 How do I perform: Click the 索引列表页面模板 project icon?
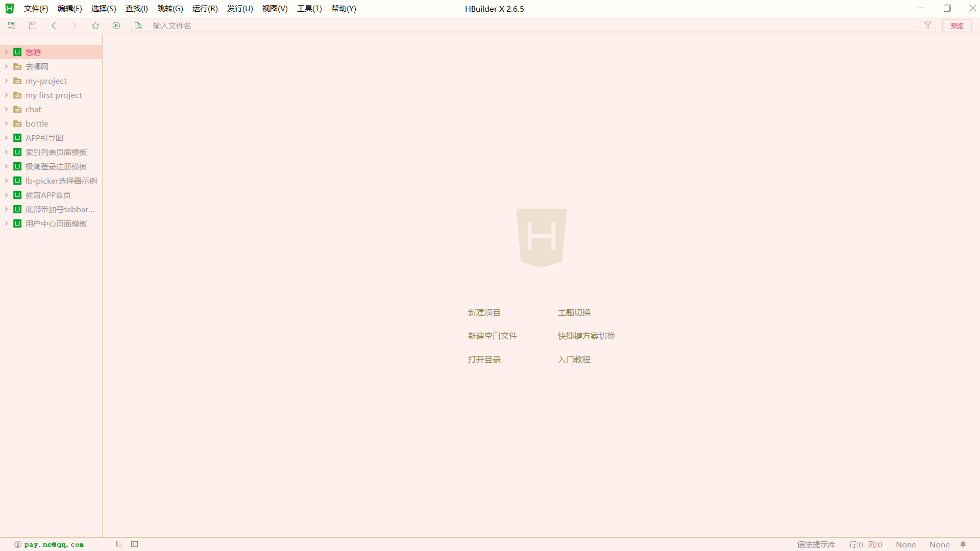[17, 152]
